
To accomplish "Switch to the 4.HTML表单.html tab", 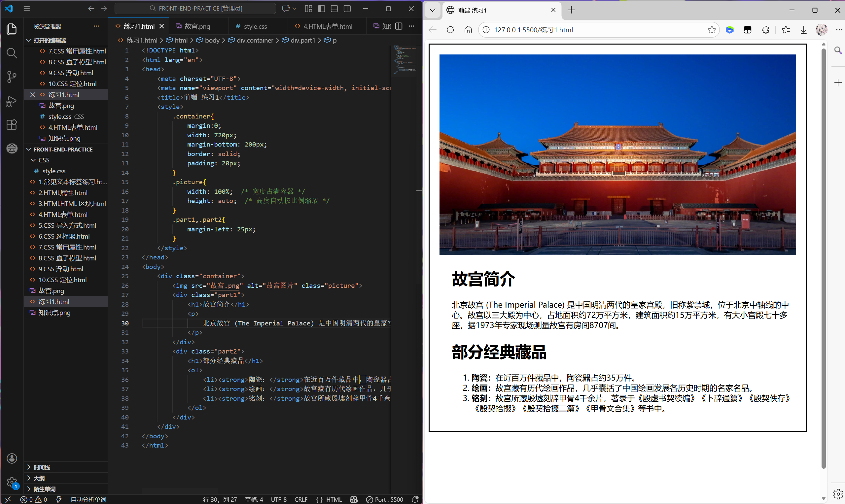I will point(327,26).
